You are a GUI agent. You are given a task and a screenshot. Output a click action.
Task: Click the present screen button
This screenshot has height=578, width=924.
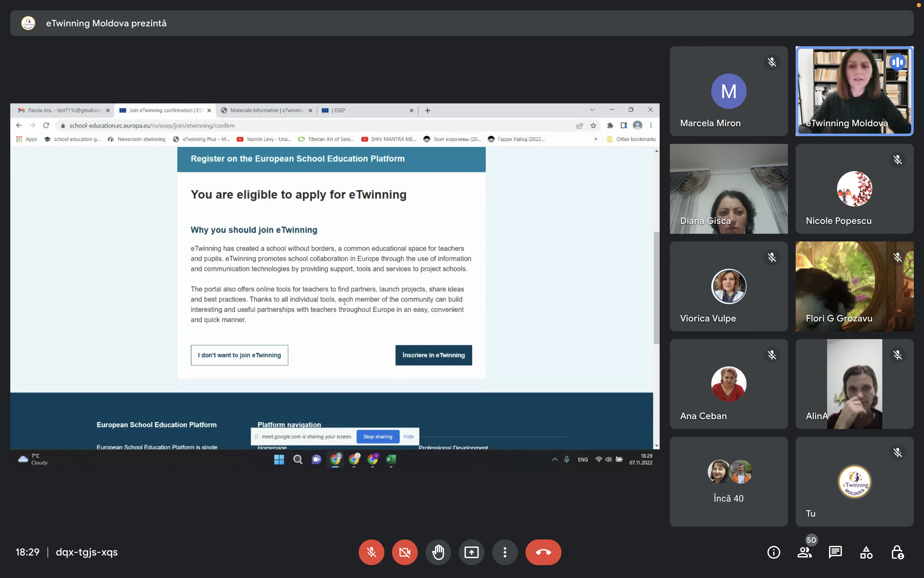pos(472,552)
